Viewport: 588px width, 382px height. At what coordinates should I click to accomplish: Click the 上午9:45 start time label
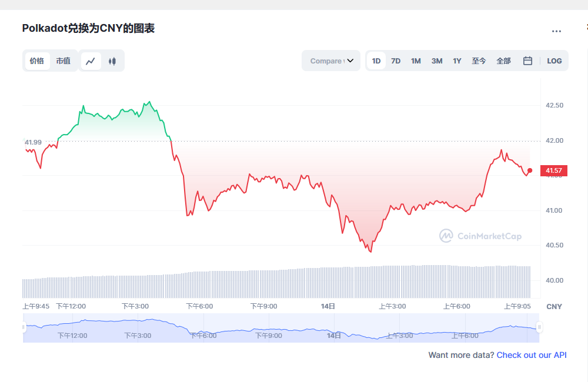tap(36, 306)
